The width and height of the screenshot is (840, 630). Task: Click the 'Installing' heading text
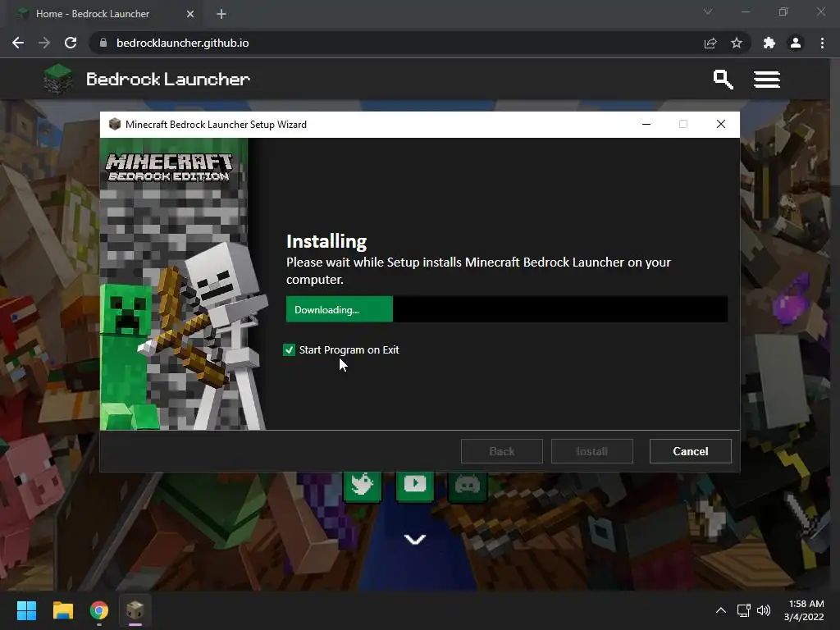pyautogui.click(x=326, y=242)
